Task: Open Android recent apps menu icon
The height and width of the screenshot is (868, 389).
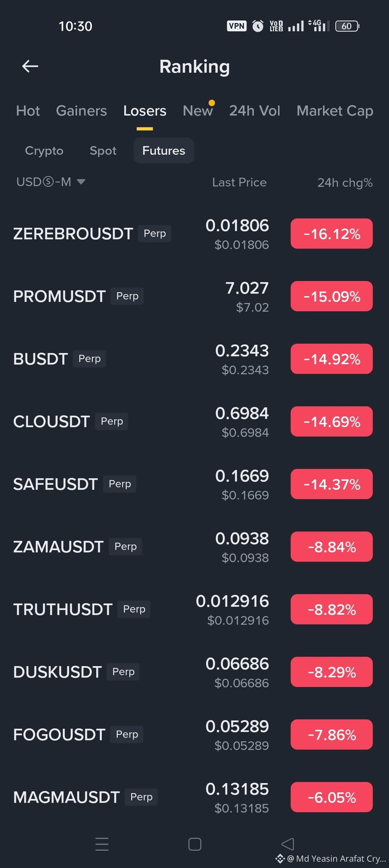Action: coord(102,844)
